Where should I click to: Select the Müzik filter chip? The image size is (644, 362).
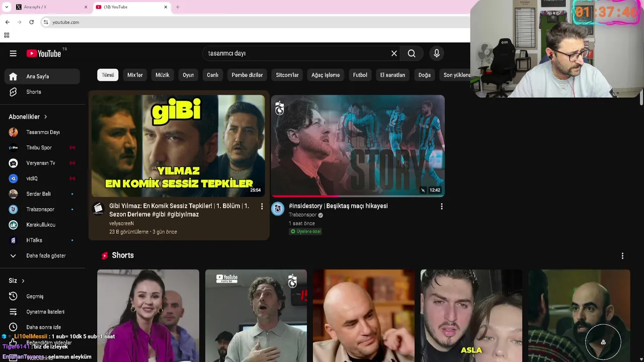pos(163,75)
